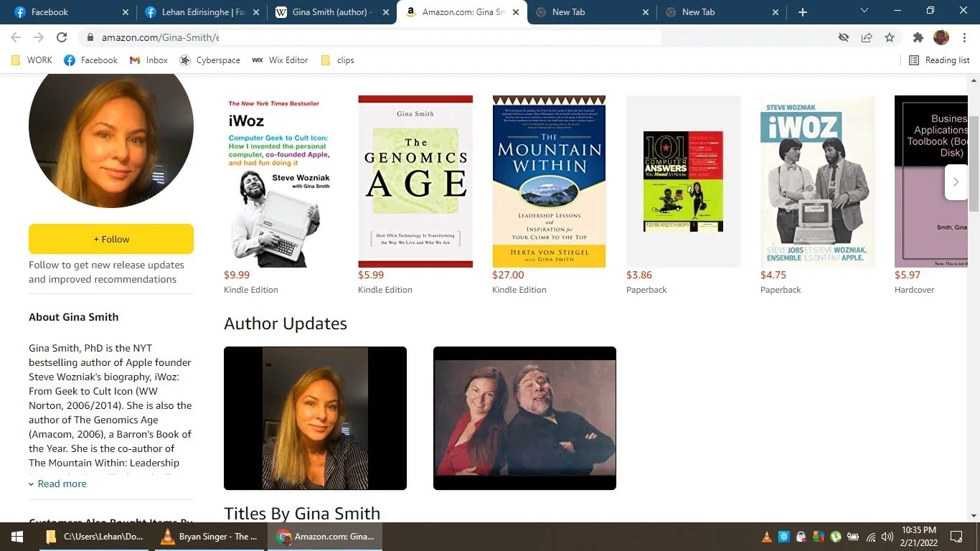Screen dimensions: 980x551
Task: Check battery status in the system tray
Action: pos(853,537)
